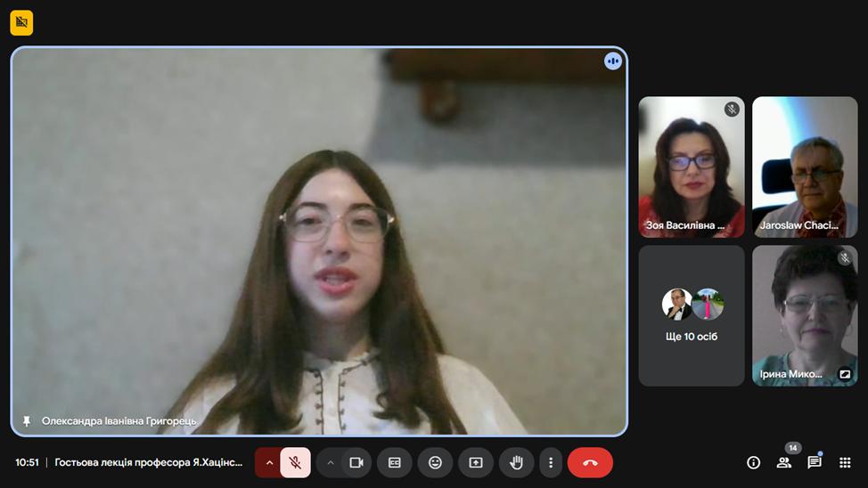Viewport: 868px width, 488px height.
Task: Select Зоя Василівна video tile
Action: 692,167
